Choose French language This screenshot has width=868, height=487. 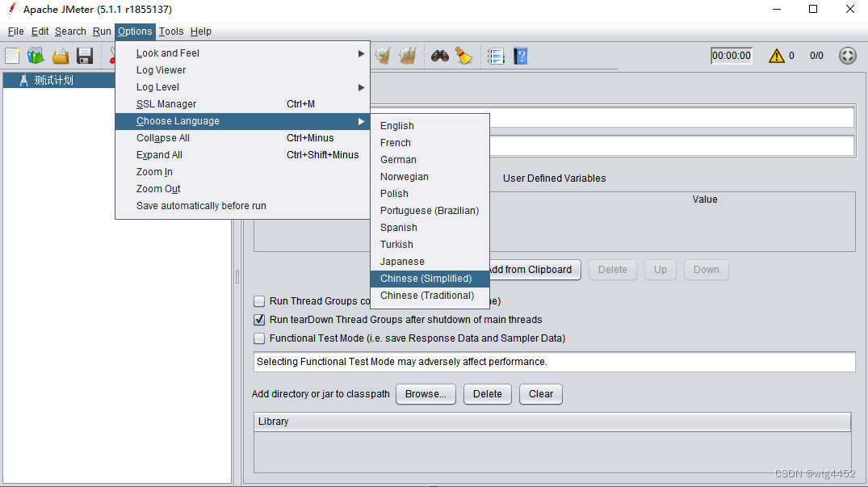click(430, 143)
